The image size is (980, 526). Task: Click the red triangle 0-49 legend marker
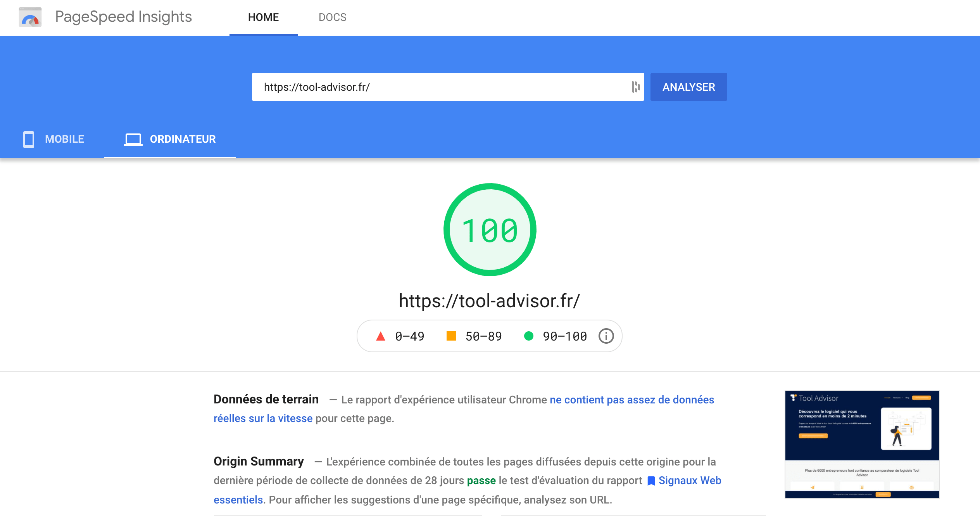click(381, 336)
